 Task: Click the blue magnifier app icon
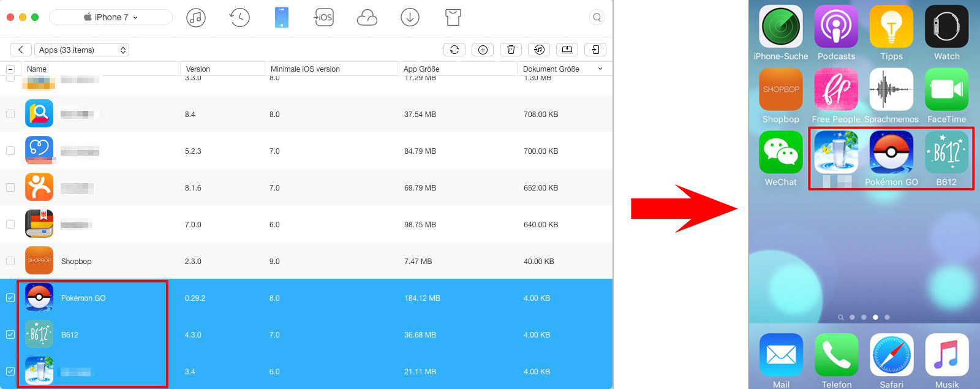[39, 114]
